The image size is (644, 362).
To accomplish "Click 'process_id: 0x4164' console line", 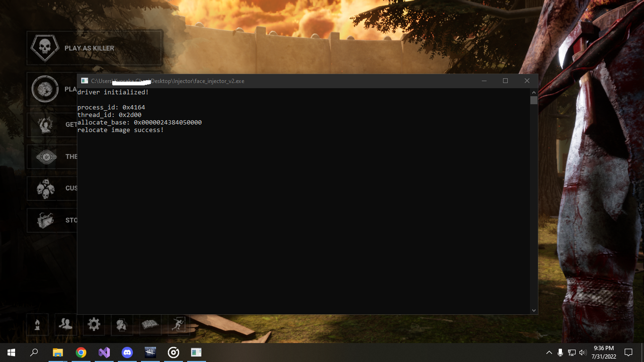I will tap(111, 108).
